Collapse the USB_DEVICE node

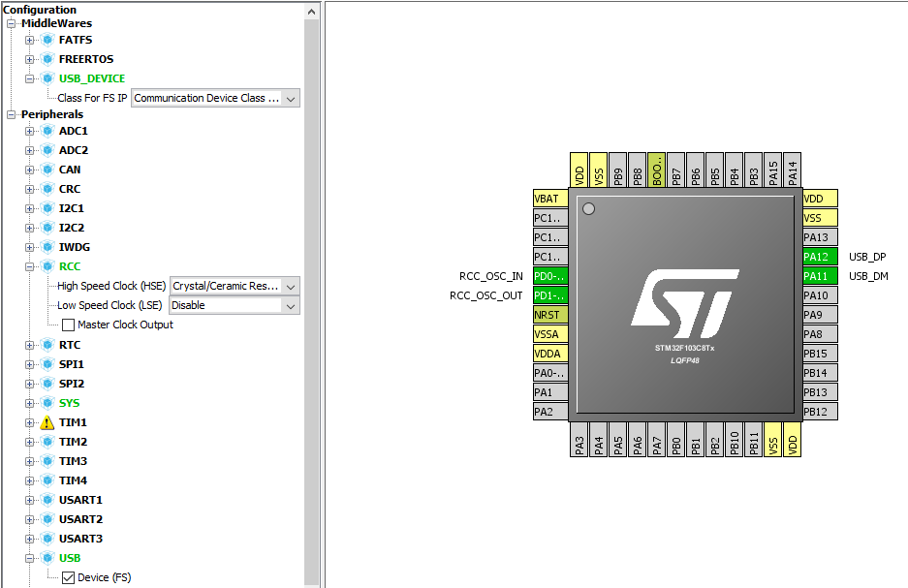point(29,78)
